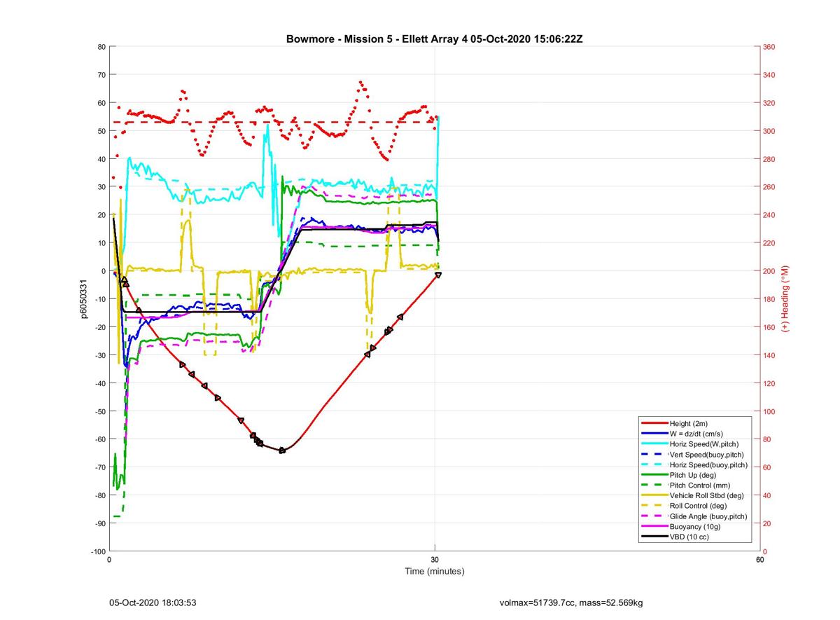Click the "-10" tick label on left axis

coord(100,299)
